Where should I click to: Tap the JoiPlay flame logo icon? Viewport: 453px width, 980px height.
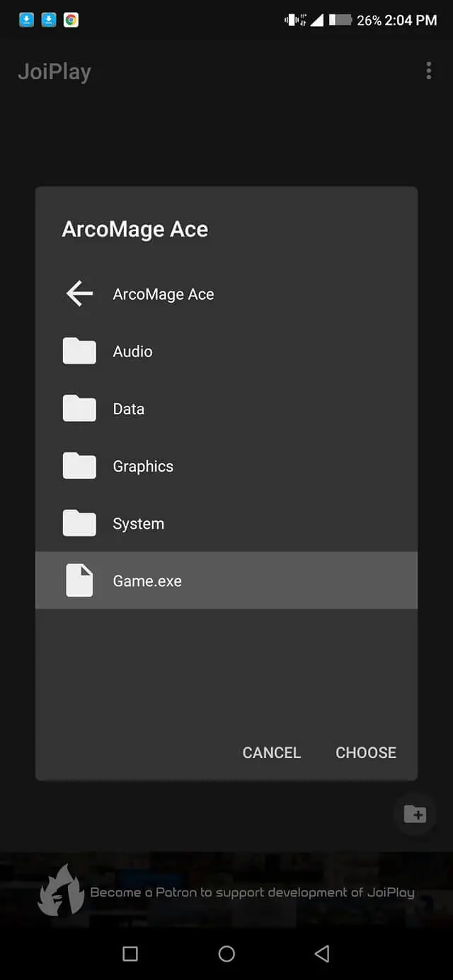point(62,891)
